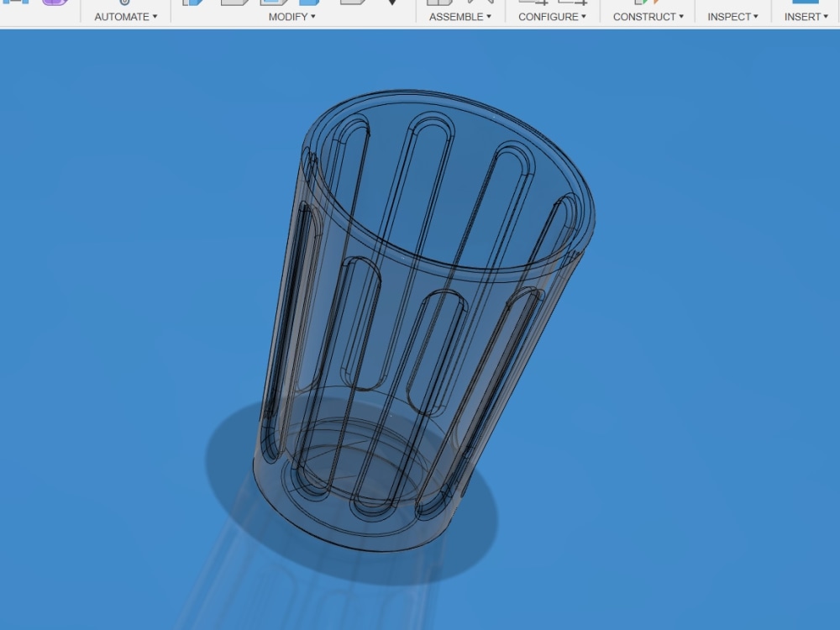This screenshot has height=630, width=840.
Task: Open the CONSTRUCT dropdown menu
Action: click(648, 17)
